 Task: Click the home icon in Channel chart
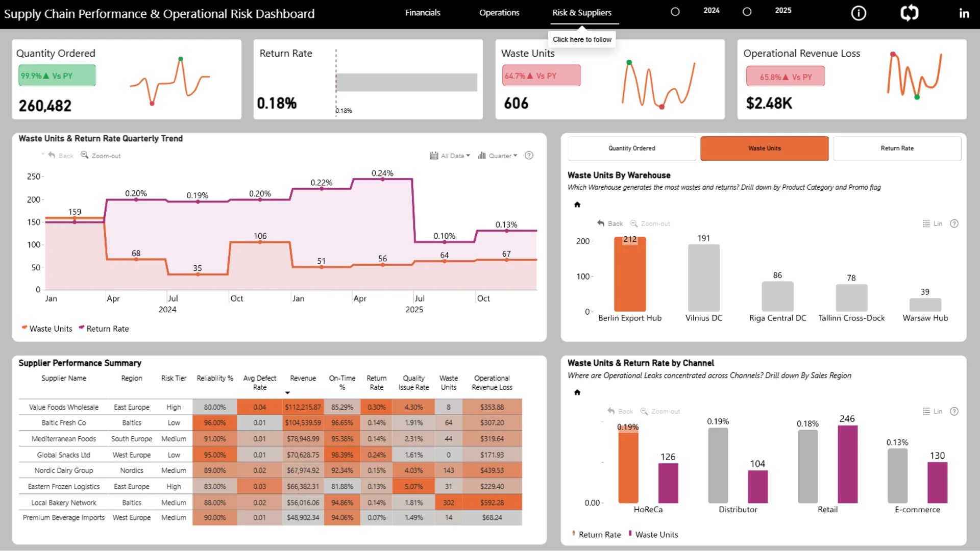pos(577,392)
